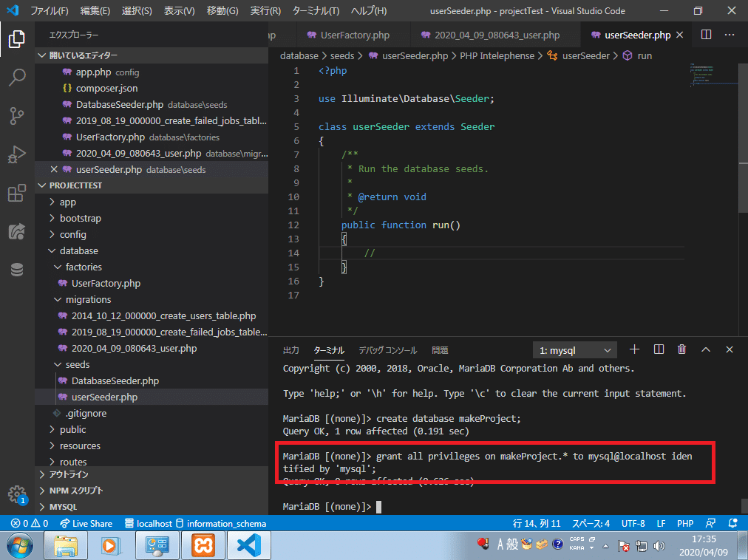Click localhost database connection in status bar

coord(149,523)
